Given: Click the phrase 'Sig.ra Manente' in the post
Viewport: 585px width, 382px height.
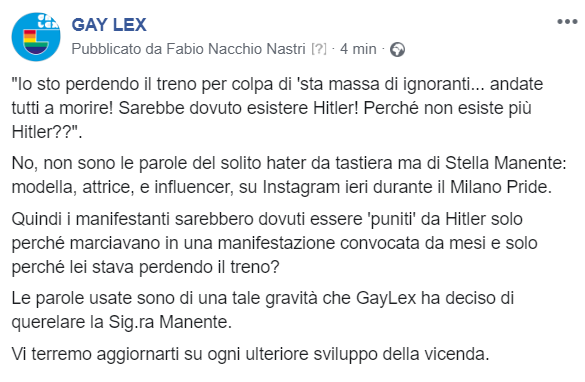Looking at the screenshot, I should tap(168, 322).
